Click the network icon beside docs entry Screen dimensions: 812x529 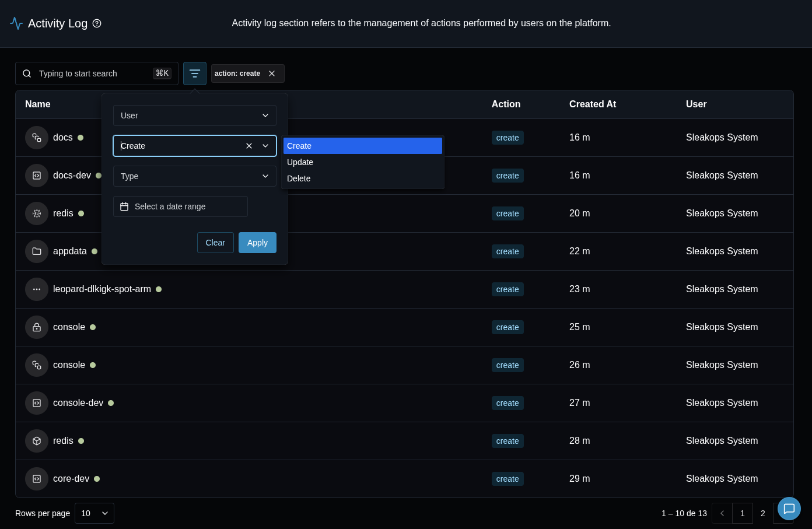pos(37,138)
